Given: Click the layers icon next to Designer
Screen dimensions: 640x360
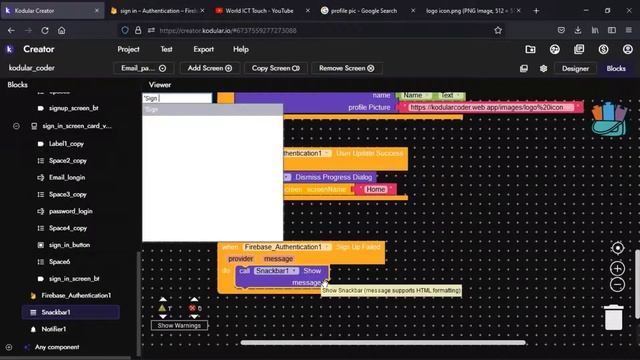Looking at the screenshot, I should coord(524,69).
